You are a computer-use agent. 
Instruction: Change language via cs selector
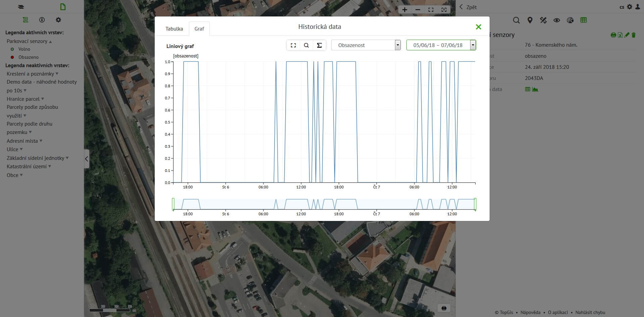point(622,7)
